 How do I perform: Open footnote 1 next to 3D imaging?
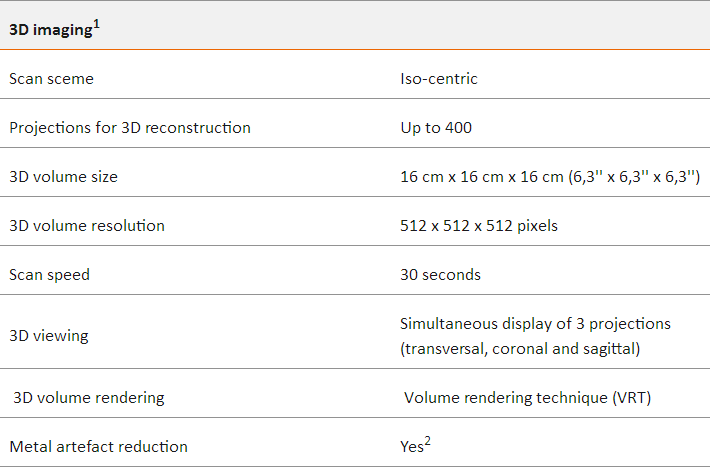(x=96, y=25)
